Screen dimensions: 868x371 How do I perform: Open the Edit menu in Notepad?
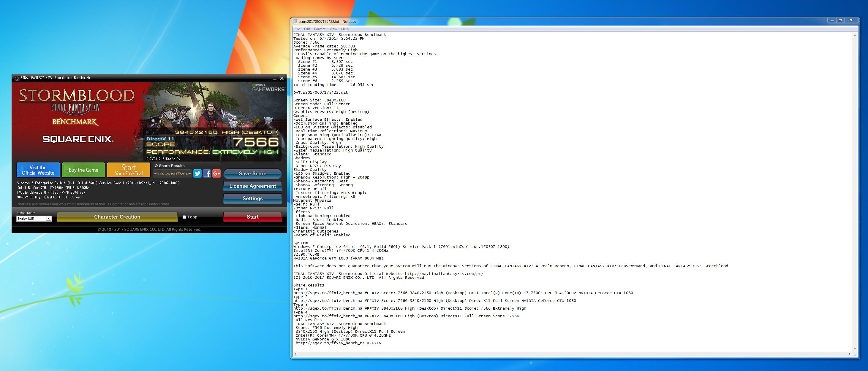[307, 29]
